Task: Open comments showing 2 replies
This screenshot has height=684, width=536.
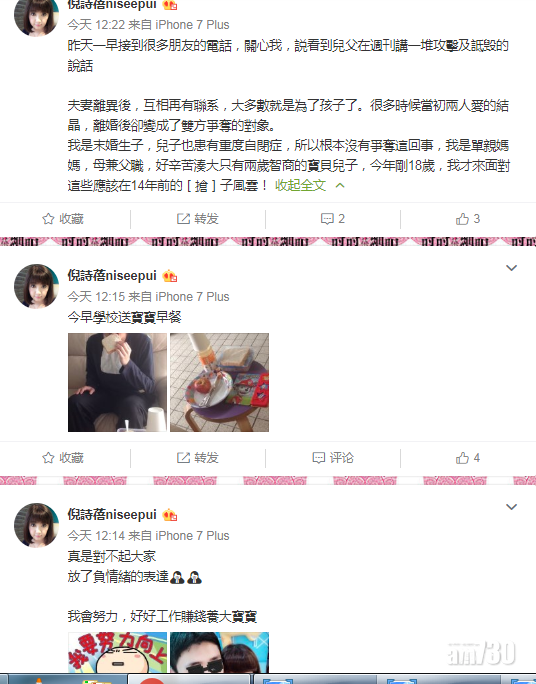Action: (333, 219)
